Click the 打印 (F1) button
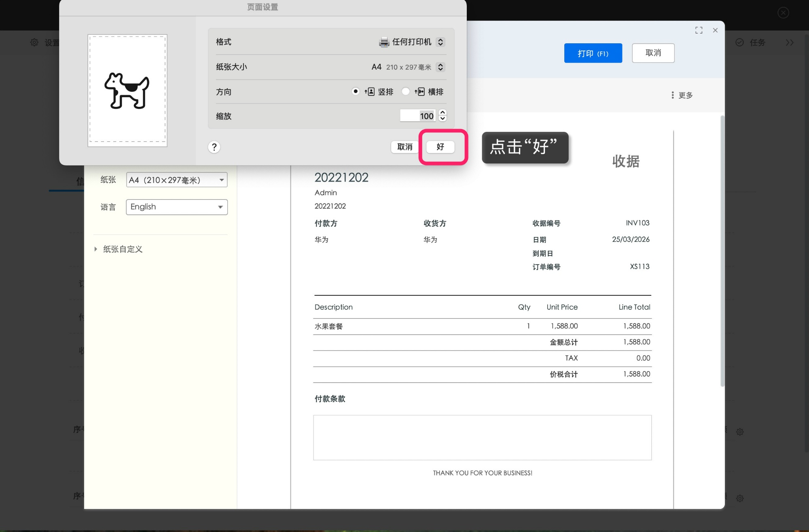Viewport: 809px width, 532px height. point(593,53)
